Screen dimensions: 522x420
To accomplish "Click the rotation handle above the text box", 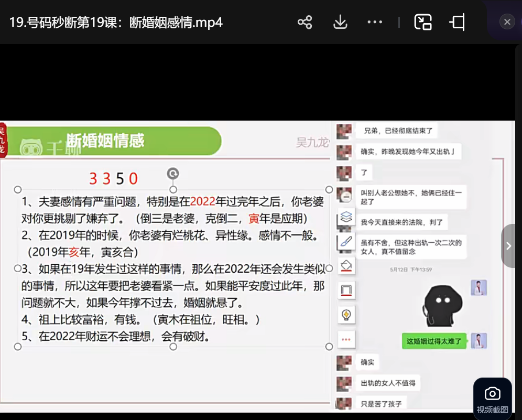I will pyautogui.click(x=172, y=174).
